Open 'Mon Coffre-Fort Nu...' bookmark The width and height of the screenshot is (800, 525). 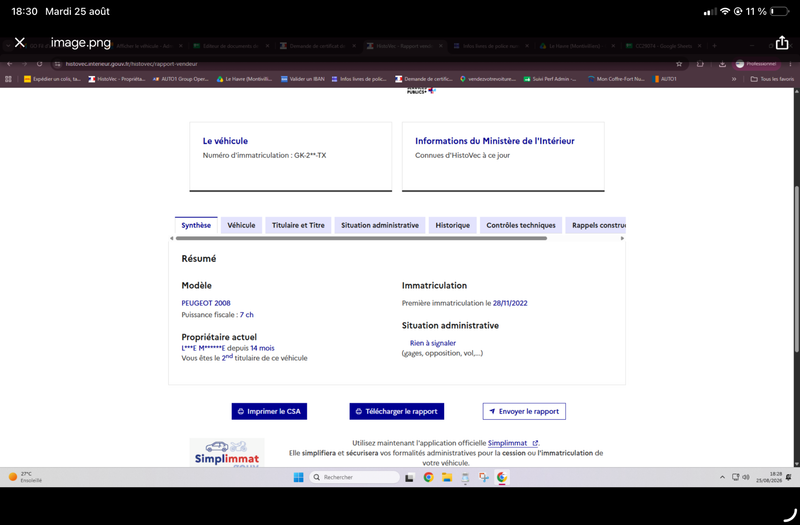[616, 79]
